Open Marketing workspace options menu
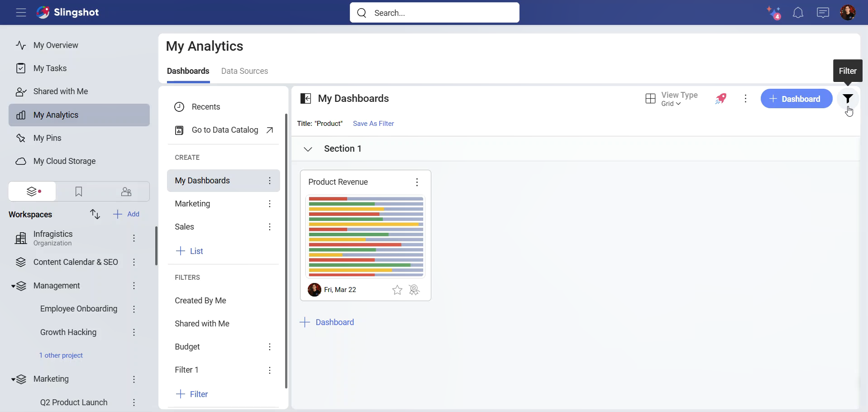The image size is (868, 412). [x=134, y=379]
